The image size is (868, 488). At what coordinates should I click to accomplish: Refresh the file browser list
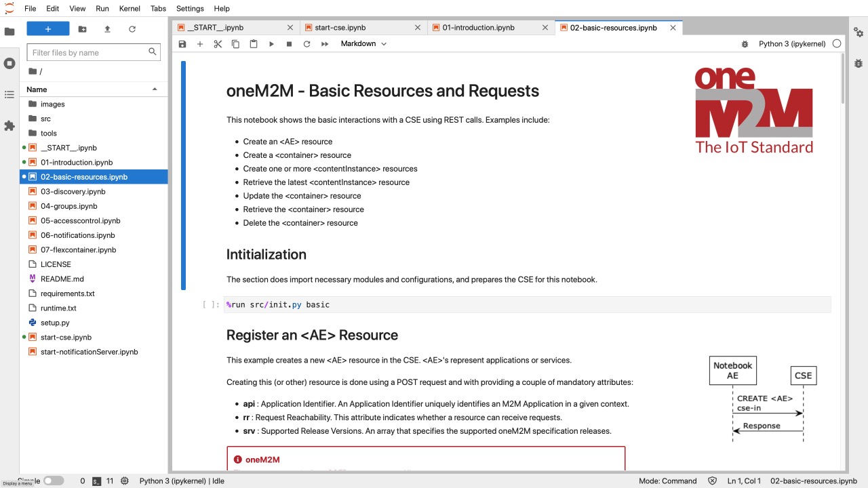click(x=132, y=29)
